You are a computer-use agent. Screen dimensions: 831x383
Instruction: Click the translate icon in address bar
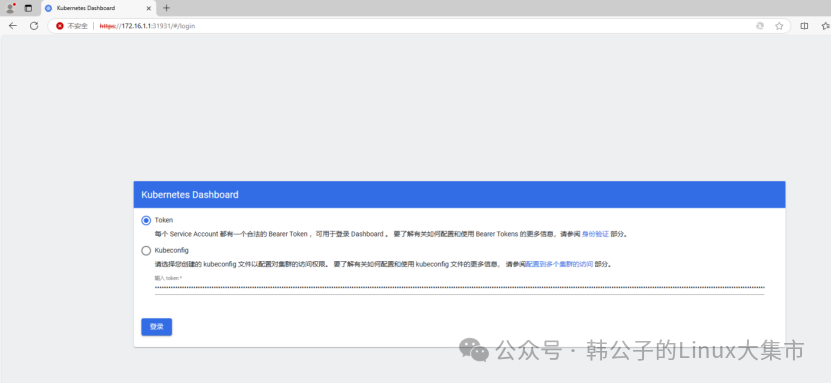[x=760, y=25]
